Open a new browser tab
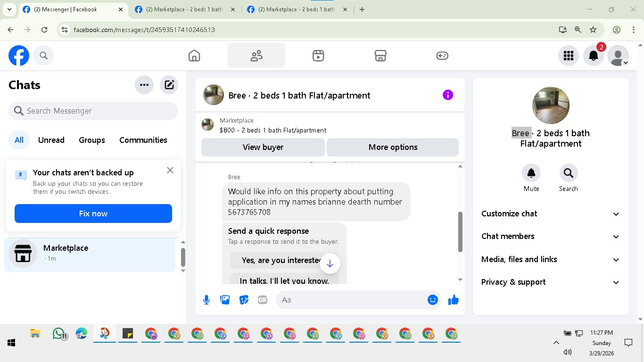Viewport: 644px width, 362px height. (362, 9)
